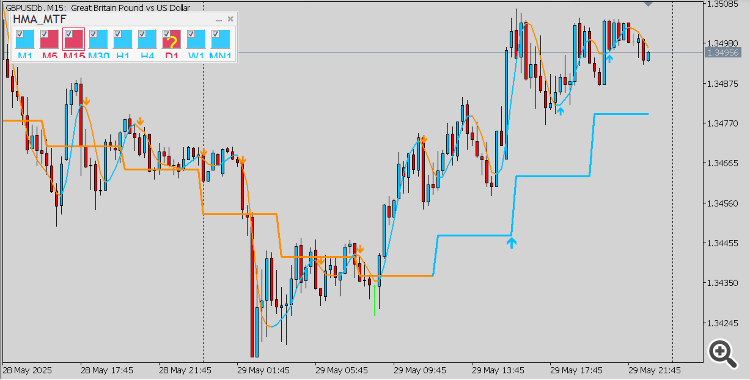Click the HMA_MTF panel title
This screenshot has height=380, width=750.
[x=40, y=20]
